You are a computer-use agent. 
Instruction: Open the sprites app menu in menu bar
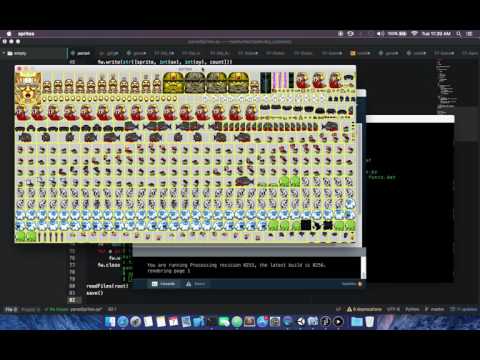(26, 34)
